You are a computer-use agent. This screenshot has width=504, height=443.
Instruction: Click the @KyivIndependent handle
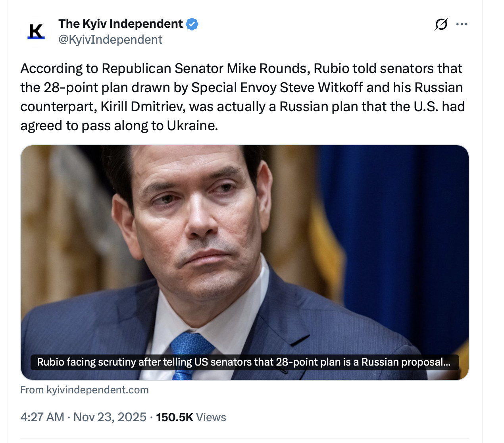[x=110, y=40]
